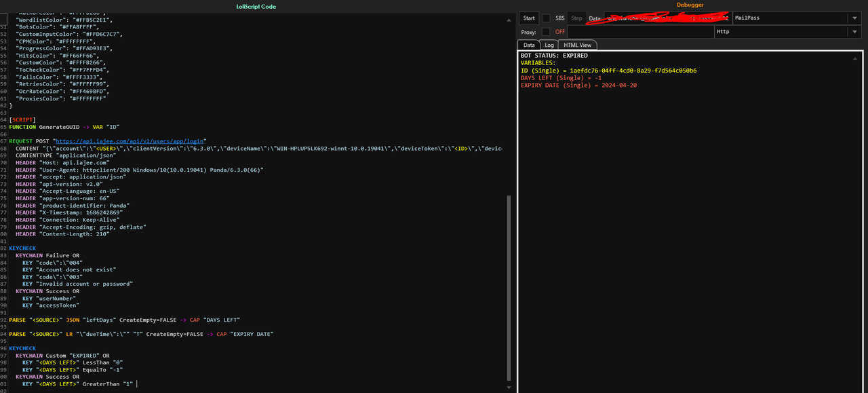Click the KEYCHAIN Failure OR line
868x393 pixels.
pos(47,256)
